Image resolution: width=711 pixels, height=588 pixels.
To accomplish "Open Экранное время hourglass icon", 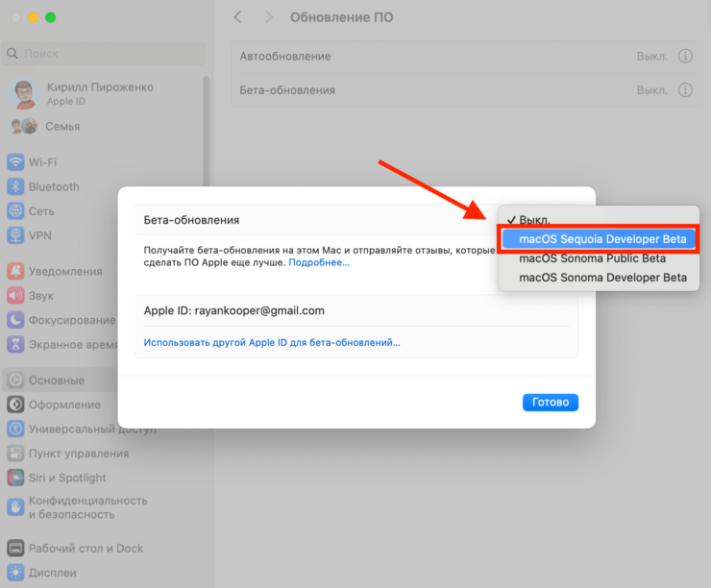I will (15, 345).
